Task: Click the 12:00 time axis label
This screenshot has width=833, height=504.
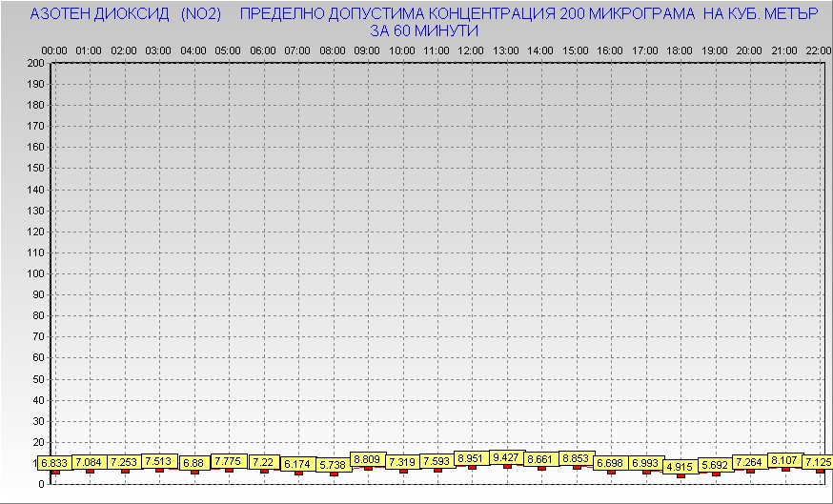Action: (471, 50)
